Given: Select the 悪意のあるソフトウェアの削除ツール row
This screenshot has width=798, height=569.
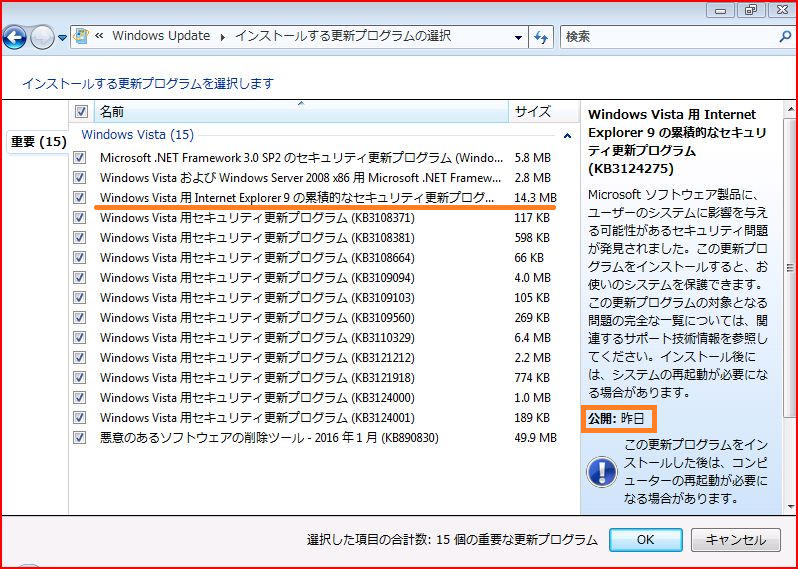Looking at the screenshot, I should click(x=324, y=437).
